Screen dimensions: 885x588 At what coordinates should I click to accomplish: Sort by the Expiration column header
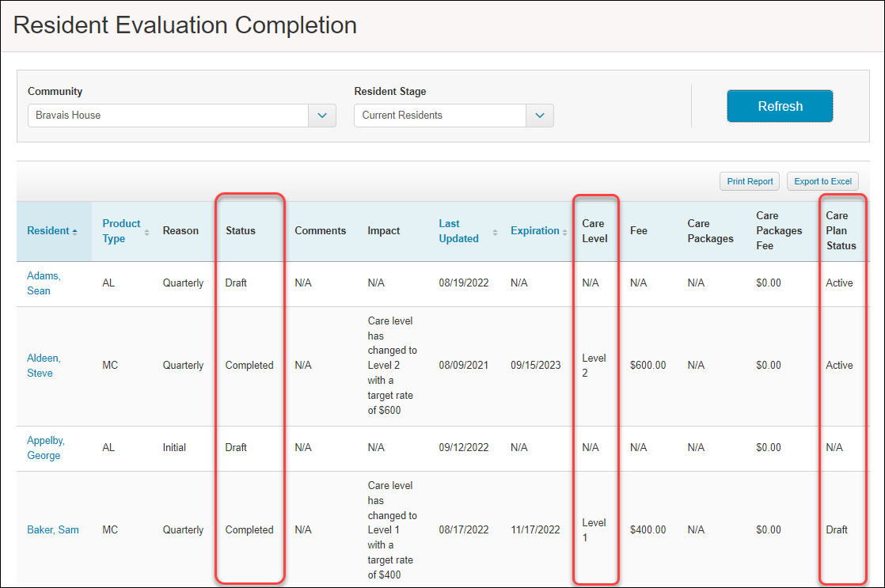[x=534, y=231]
